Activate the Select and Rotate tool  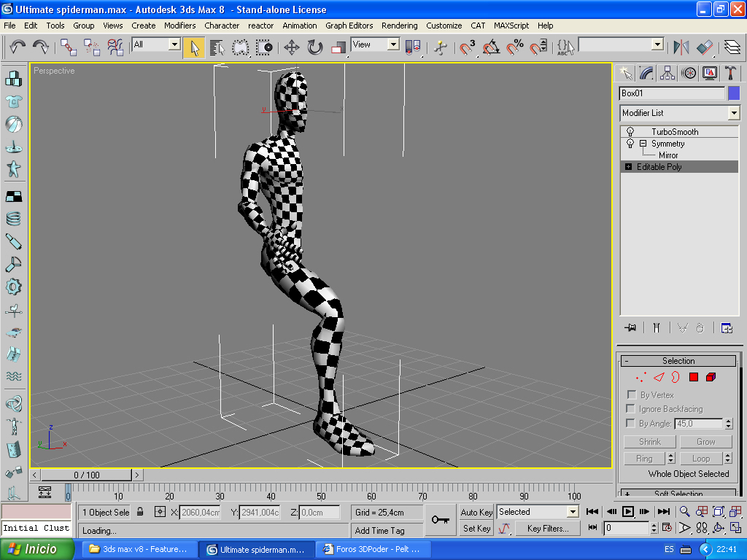[x=314, y=47]
